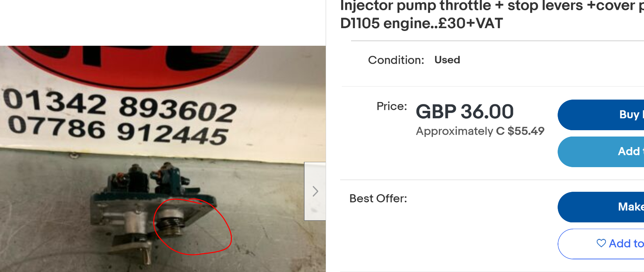Click the Used condition value
Screen dimensions: 644x272
(x=447, y=60)
